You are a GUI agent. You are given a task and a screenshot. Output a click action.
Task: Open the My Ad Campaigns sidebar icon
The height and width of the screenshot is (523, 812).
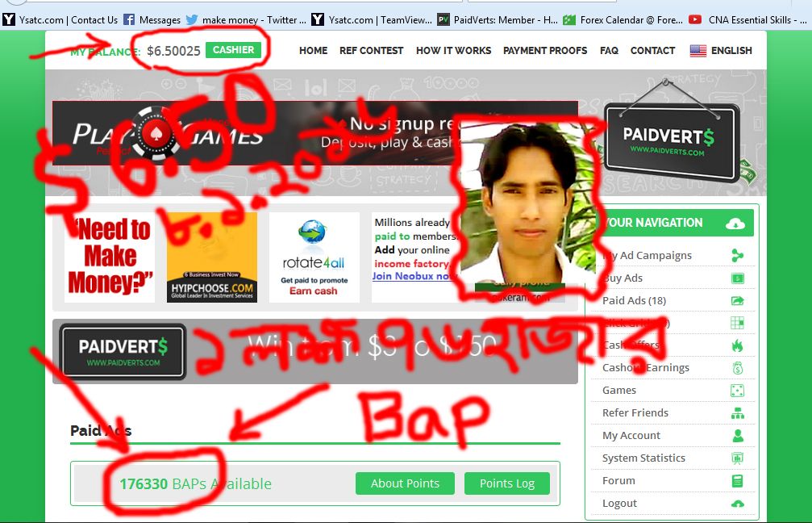[x=738, y=255]
